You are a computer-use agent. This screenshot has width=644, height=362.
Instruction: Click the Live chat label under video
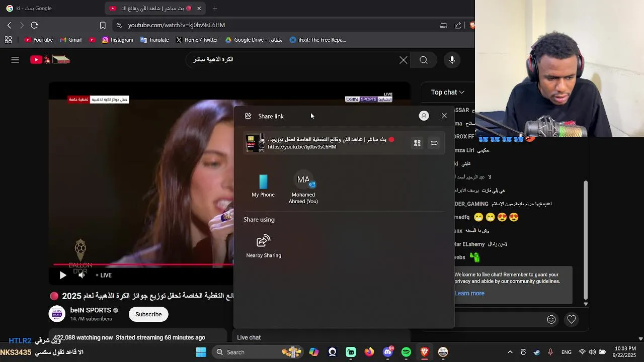[x=249, y=337]
